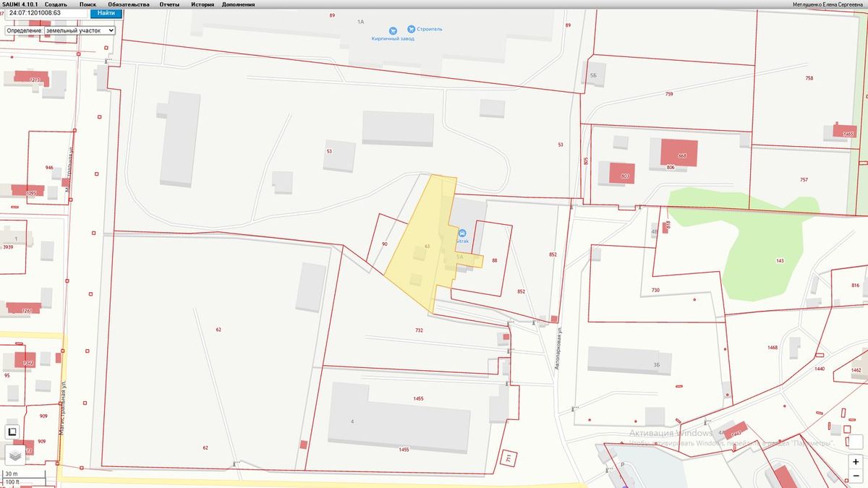Click parcel label 757
This screenshot has height=488, width=868.
(804, 179)
